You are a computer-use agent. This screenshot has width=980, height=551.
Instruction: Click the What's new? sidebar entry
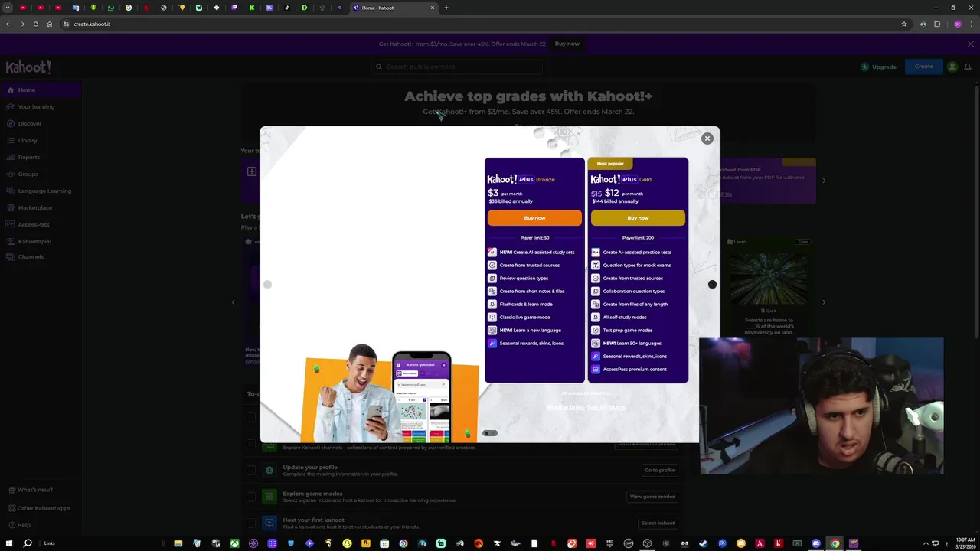31,490
